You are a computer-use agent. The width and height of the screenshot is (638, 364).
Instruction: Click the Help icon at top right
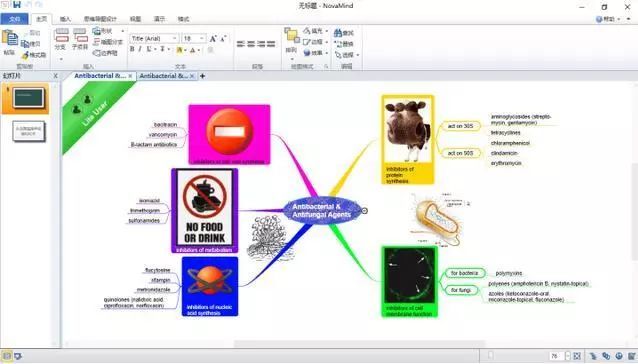coord(599,19)
